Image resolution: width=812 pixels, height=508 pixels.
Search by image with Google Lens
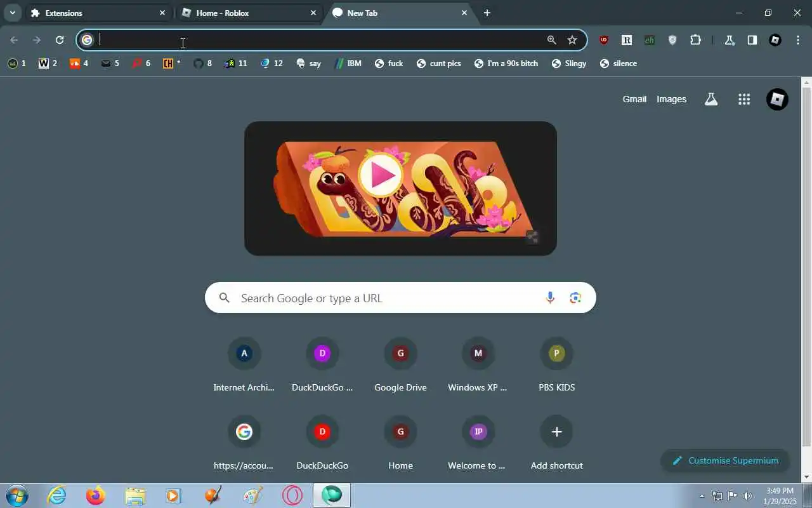click(575, 298)
